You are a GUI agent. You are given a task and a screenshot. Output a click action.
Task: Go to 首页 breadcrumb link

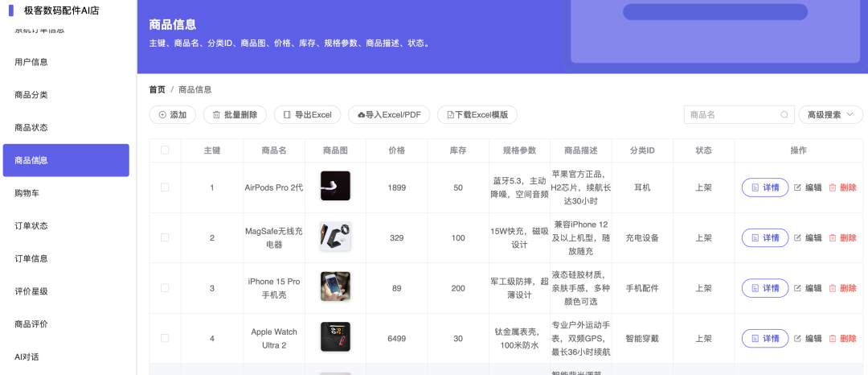coord(158,90)
